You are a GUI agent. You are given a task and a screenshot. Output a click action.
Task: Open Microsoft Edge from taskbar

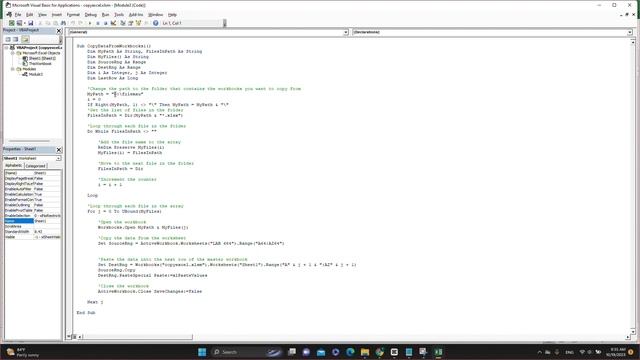point(350,352)
